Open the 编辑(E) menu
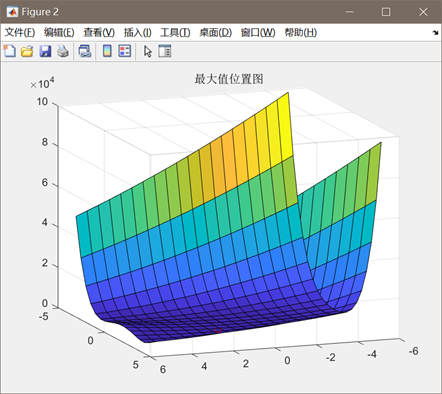Screen dimensions: 442x394 point(59,32)
